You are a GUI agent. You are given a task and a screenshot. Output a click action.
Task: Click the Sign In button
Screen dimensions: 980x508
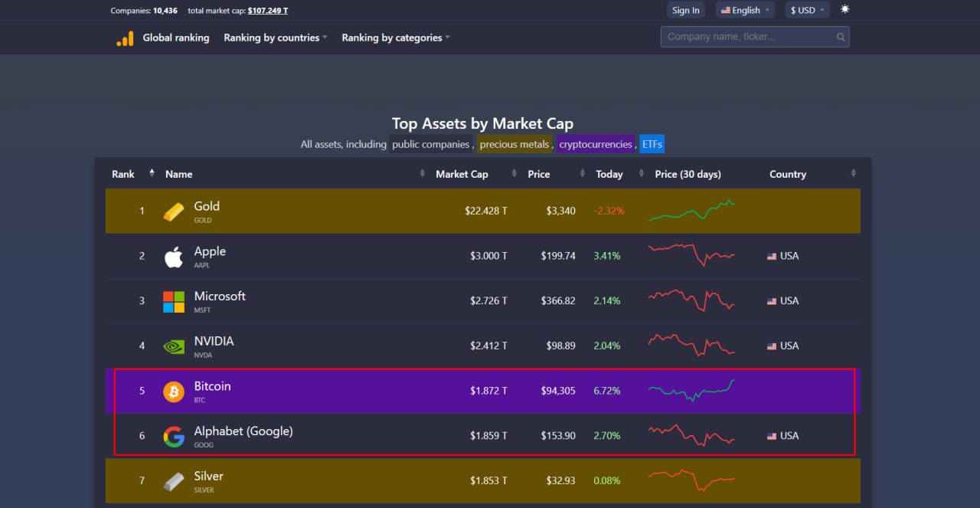tap(685, 10)
